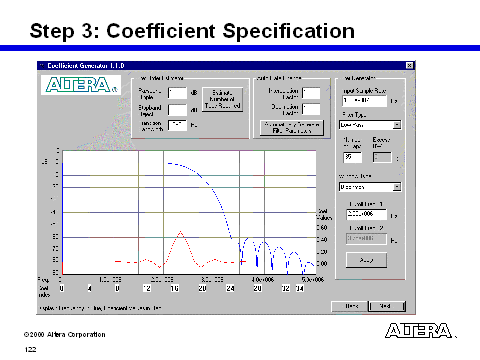Select the Transition Bandwidth Hz field

pos(177,126)
